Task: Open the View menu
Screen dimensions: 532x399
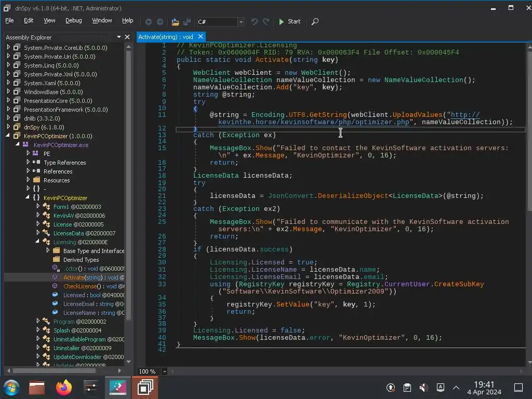Action: (x=49, y=20)
